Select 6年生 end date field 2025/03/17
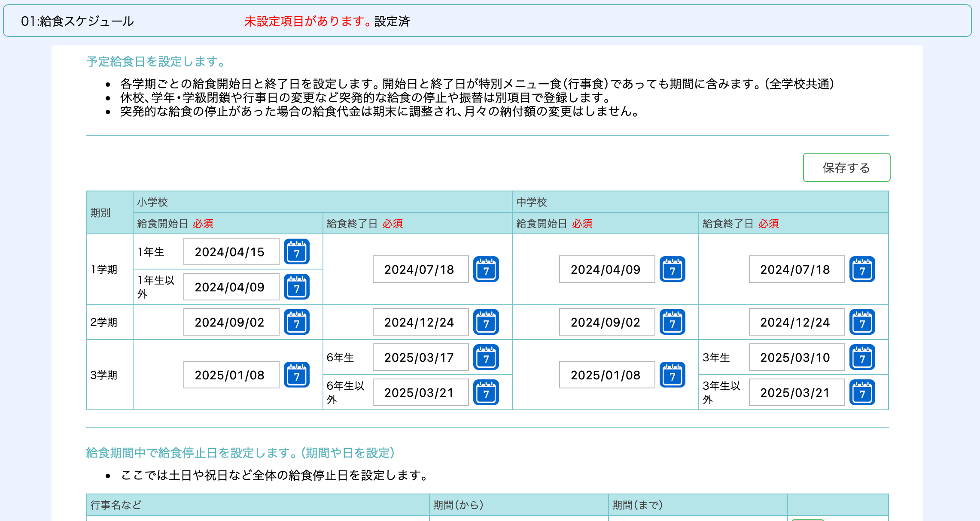The height and width of the screenshot is (521, 980). tap(420, 357)
